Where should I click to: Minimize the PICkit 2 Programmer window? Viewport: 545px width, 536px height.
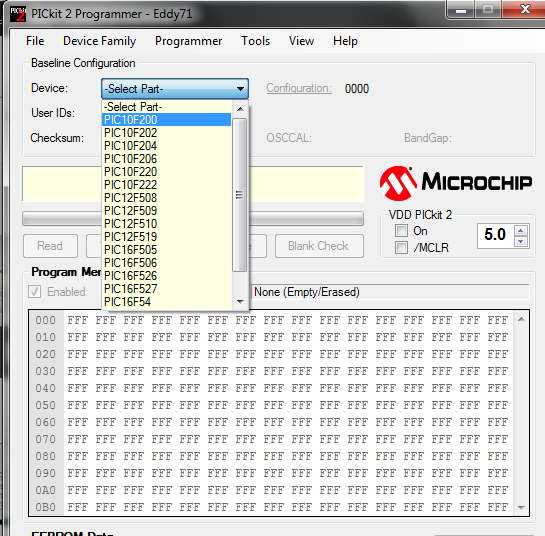461,10
